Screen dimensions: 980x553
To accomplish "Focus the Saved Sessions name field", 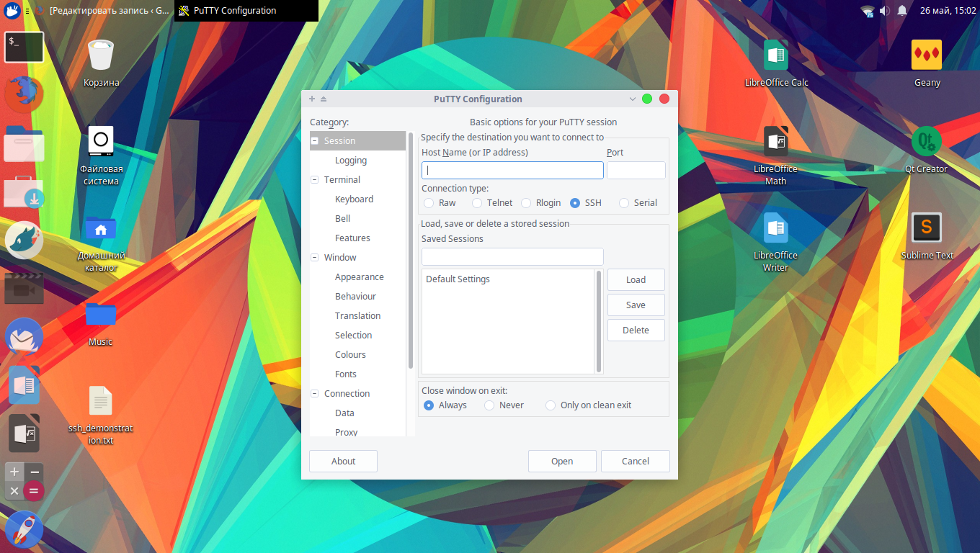I will coord(512,257).
